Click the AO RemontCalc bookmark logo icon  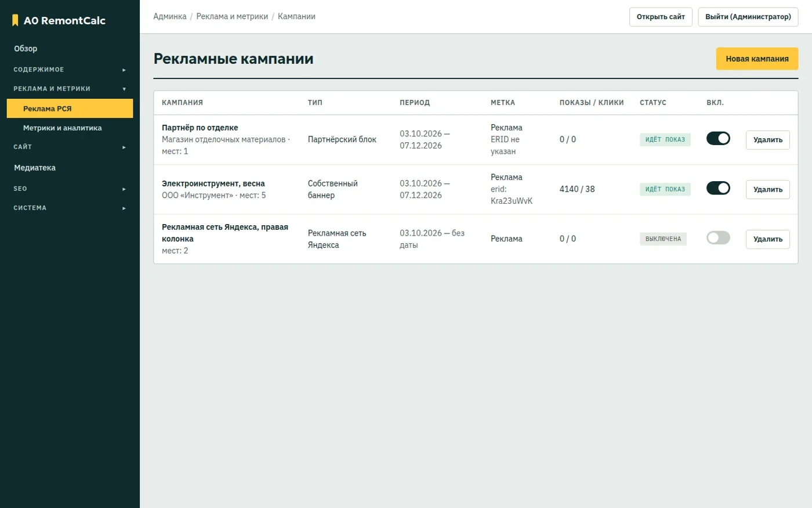[x=15, y=20]
